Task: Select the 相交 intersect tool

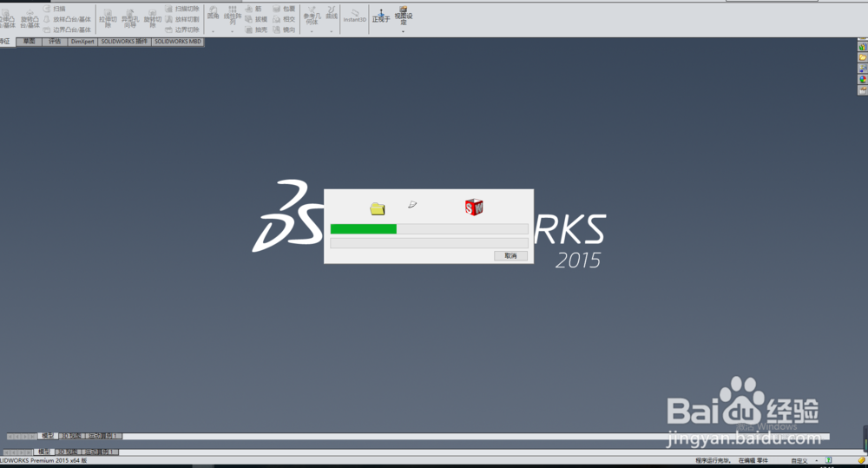Action: click(x=285, y=19)
